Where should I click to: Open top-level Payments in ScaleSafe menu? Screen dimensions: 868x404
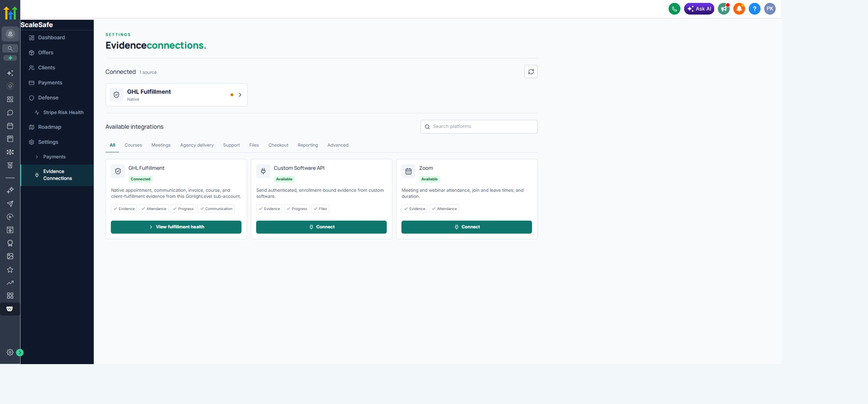click(x=57, y=83)
